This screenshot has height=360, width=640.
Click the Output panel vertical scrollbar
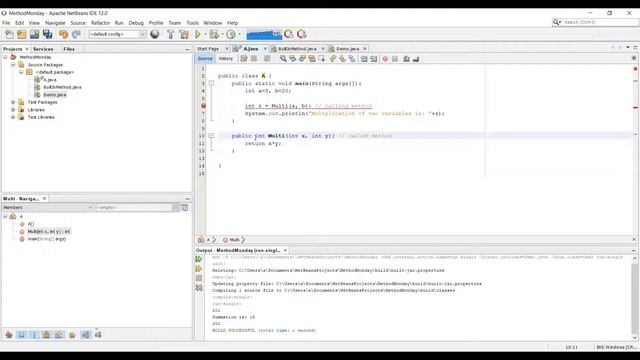[x=635, y=298]
